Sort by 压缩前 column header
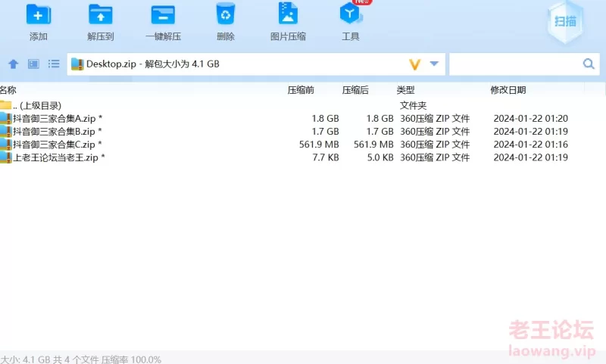This screenshot has width=606, height=364. click(x=301, y=90)
